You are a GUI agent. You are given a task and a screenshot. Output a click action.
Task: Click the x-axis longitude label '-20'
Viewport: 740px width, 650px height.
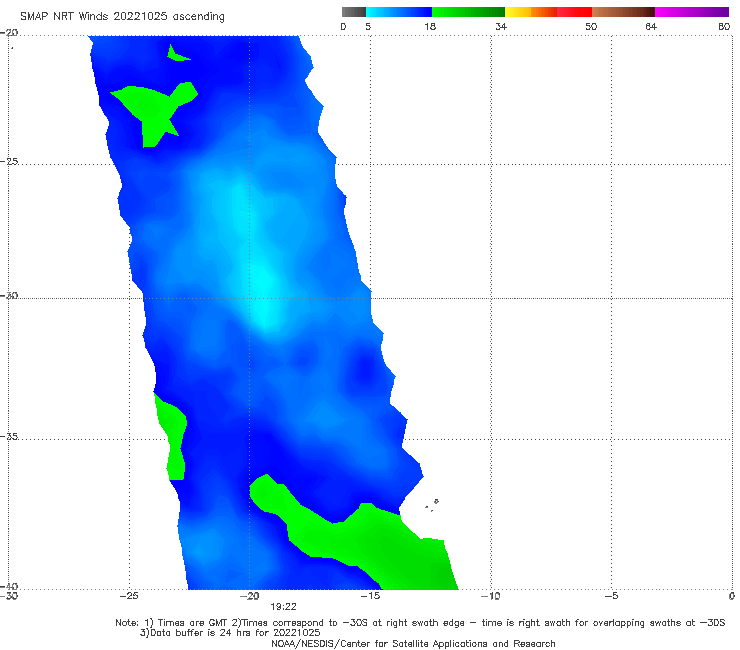(x=249, y=596)
